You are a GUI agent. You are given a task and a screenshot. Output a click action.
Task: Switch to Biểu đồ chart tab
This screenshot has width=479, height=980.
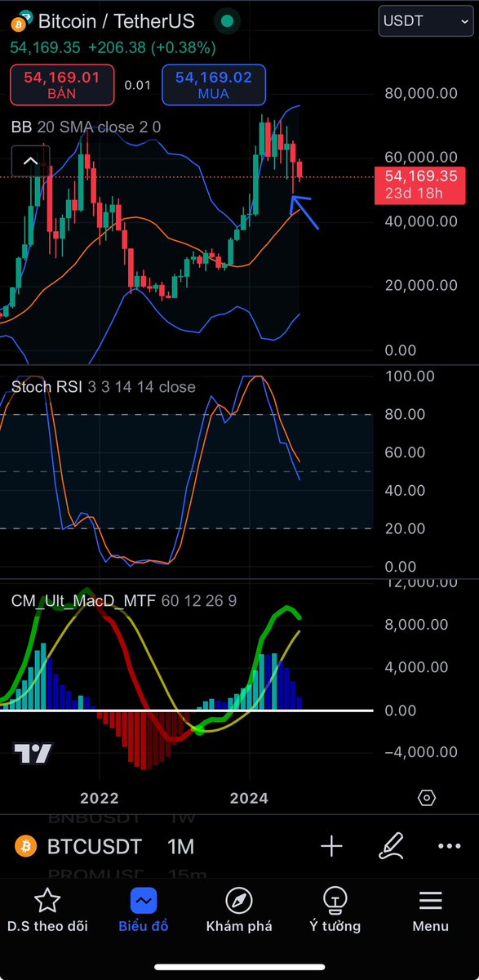pyautogui.click(x=144, y=911)
